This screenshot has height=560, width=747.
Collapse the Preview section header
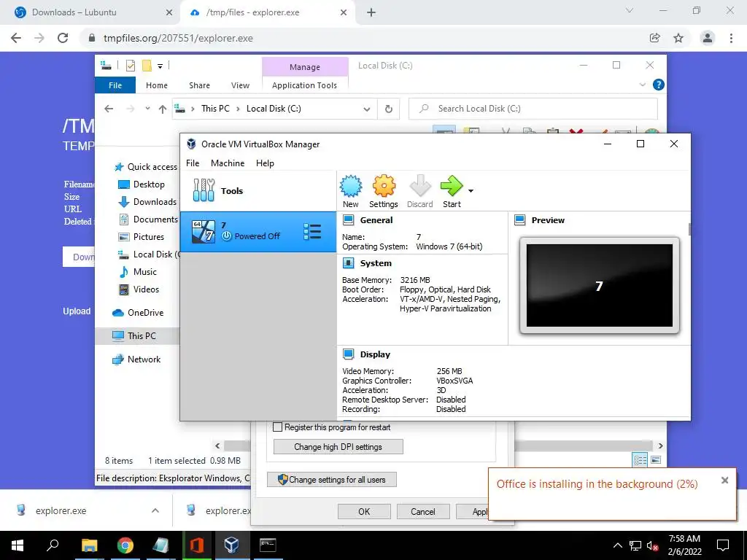548,220
